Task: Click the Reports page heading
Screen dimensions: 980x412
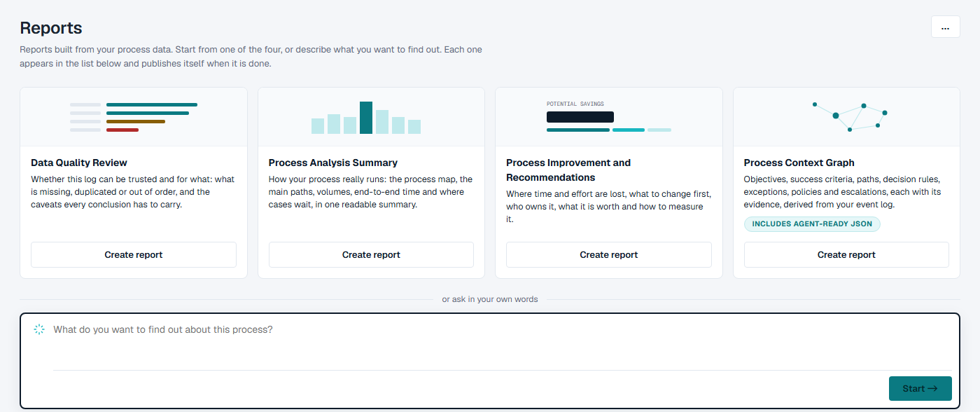Action: click(x=51, y=28)
